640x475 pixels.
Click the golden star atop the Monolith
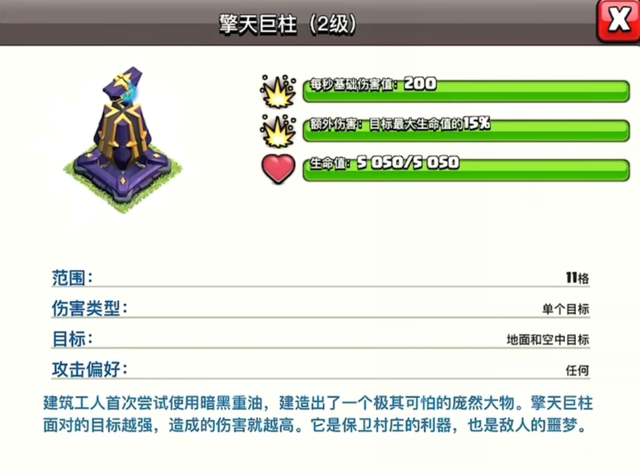tap(122, 79)
